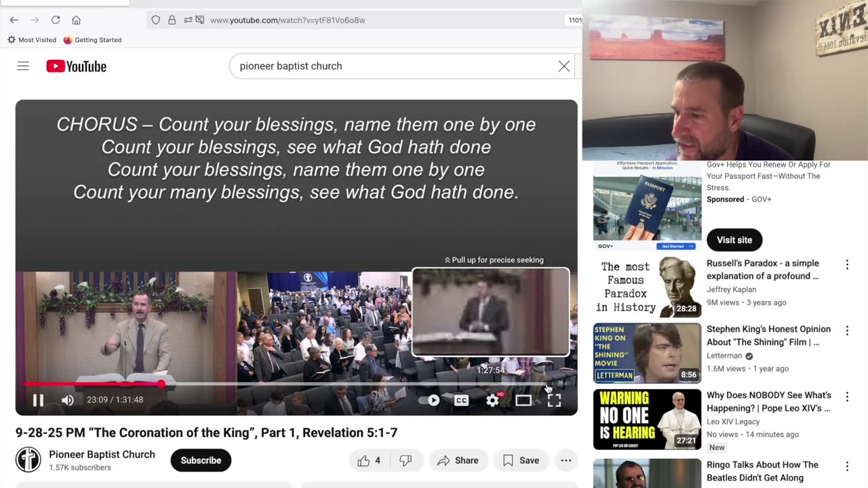The width and height of the screenshot is (868, 488).
Task: Open the GOV+ passport ad headline
Action: pos(768,176)
